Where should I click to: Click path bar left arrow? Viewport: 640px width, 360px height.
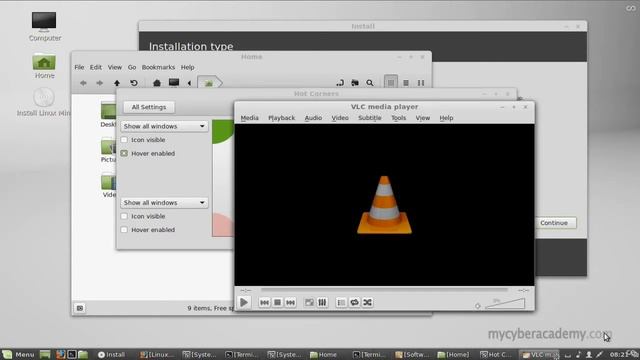pyautogui.click(x=189, y=83)
